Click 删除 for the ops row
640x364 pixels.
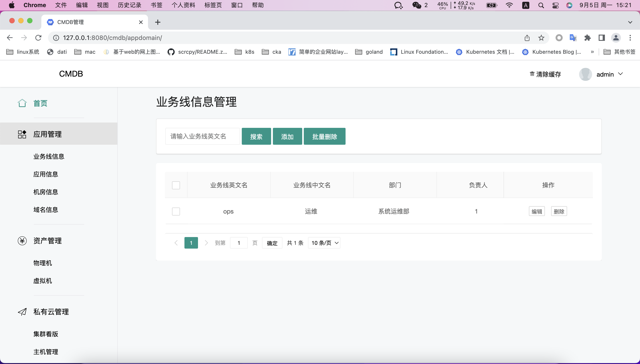[x=559, y=211]
